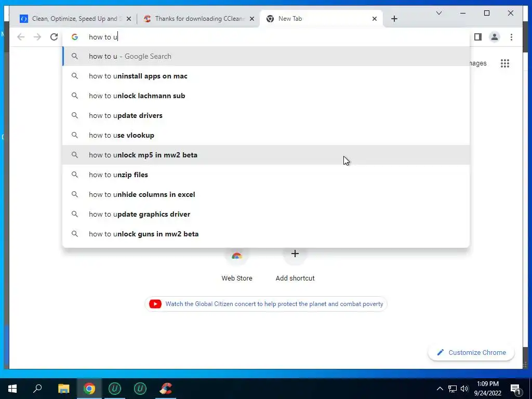Open the notification center icon
This screenshot has height=399, width=532.
click(515, 389)
